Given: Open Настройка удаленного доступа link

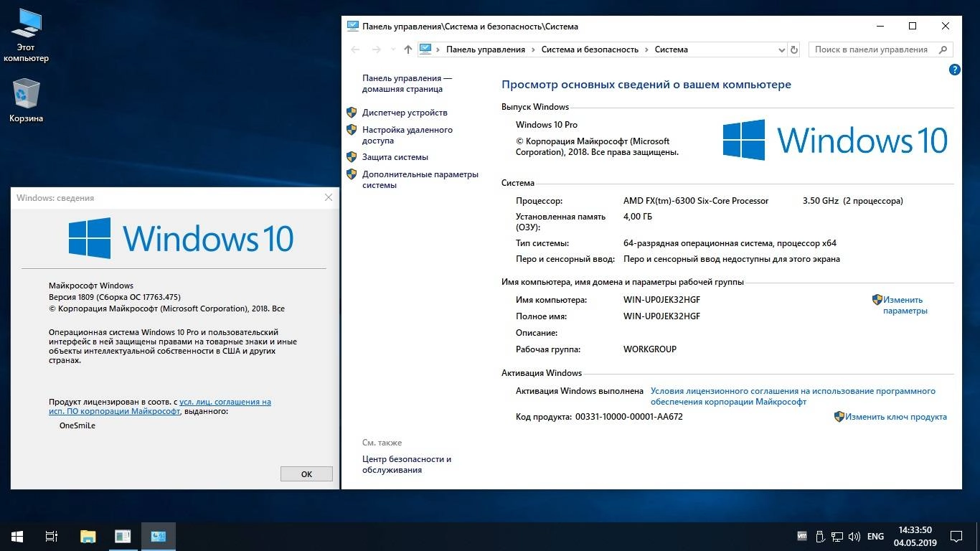Looking at the screenshot, I should click(407, 135).
